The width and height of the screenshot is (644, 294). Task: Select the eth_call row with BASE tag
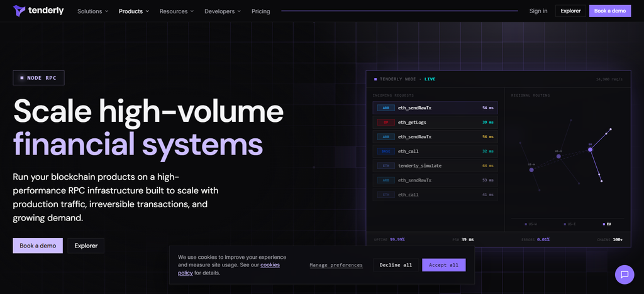[x=435, y=151]
